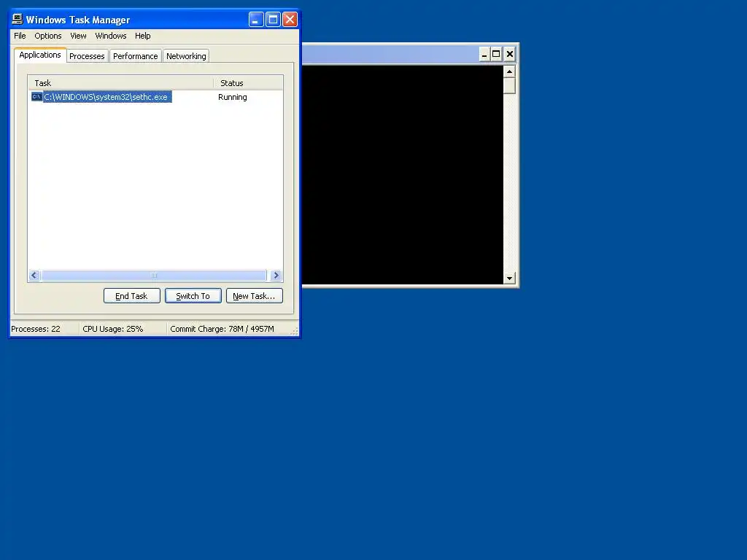
Task: Click the Switch To button
Action: tap(193, 296)
